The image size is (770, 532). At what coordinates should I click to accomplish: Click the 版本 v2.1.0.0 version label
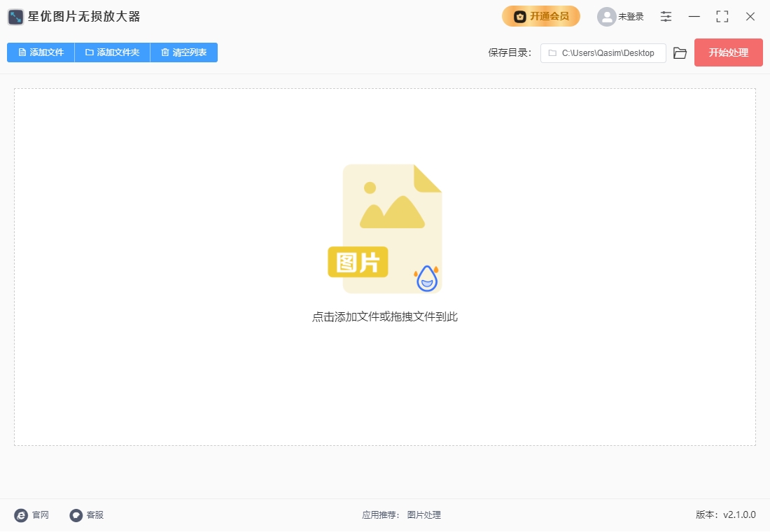(725, 515)
